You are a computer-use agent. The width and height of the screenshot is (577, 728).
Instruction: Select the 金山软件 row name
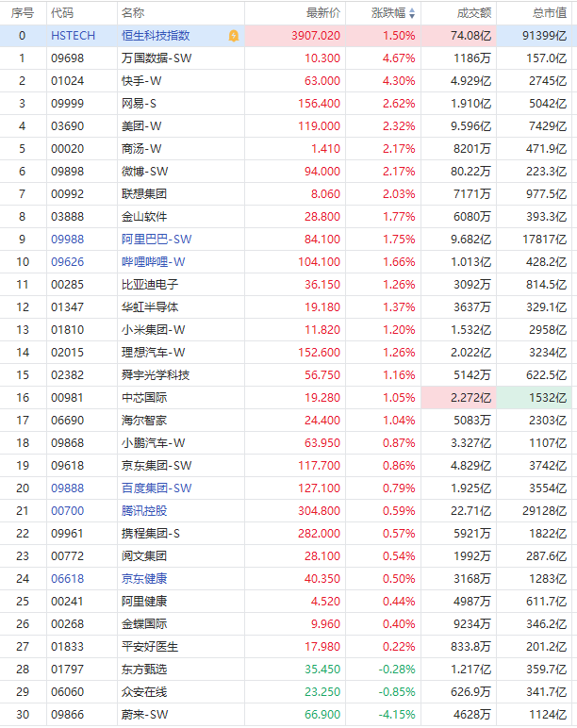(x=144, y=216)
